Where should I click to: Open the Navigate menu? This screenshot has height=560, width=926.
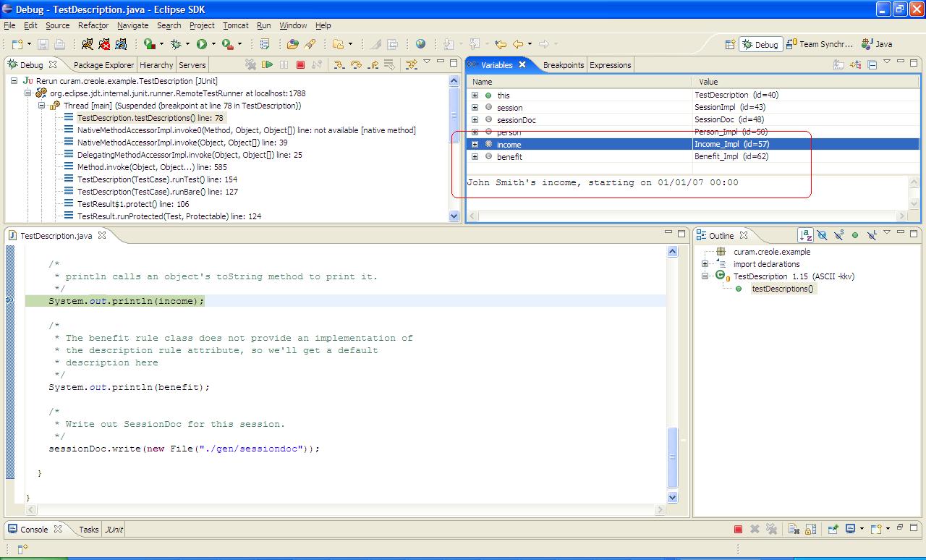tap(132, 25)
